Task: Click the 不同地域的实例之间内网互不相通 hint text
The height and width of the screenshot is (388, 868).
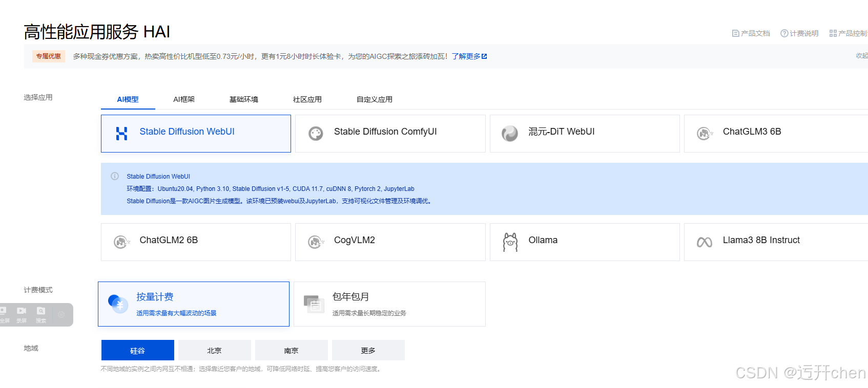Action: click(x=242, y=369)
